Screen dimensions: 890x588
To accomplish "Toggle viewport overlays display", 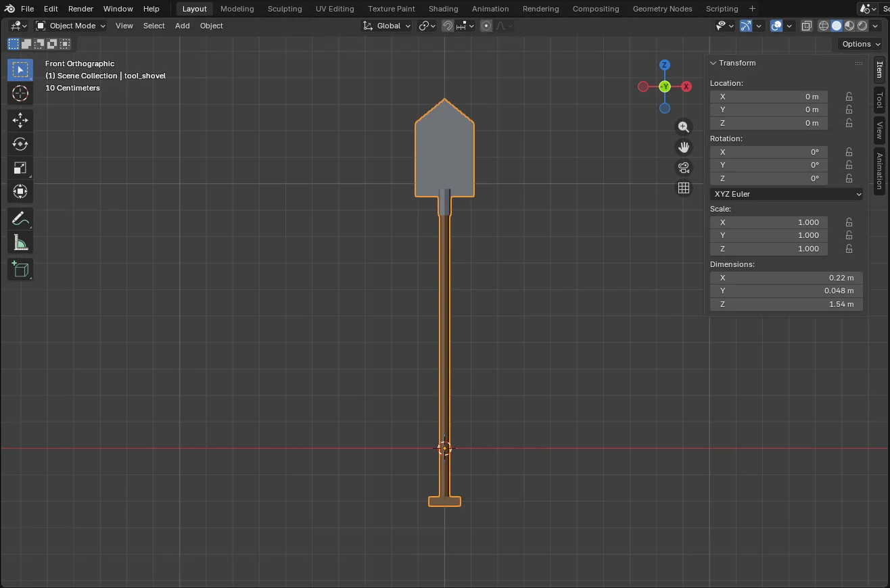I will [x=776, y=26].
